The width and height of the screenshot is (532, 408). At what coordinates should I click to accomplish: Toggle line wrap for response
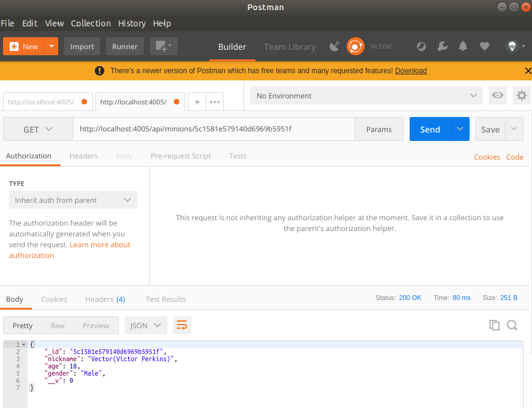tap(182, 325)
